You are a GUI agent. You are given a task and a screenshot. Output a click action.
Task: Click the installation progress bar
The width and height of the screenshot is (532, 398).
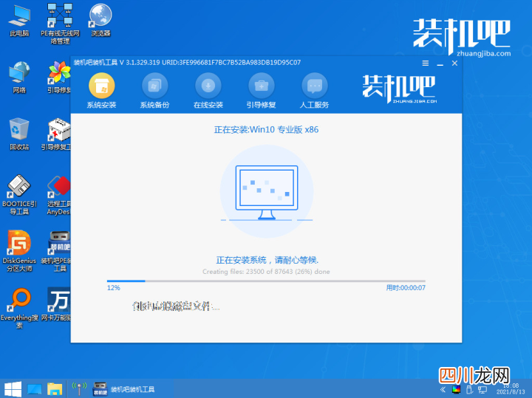pos(266,281)
